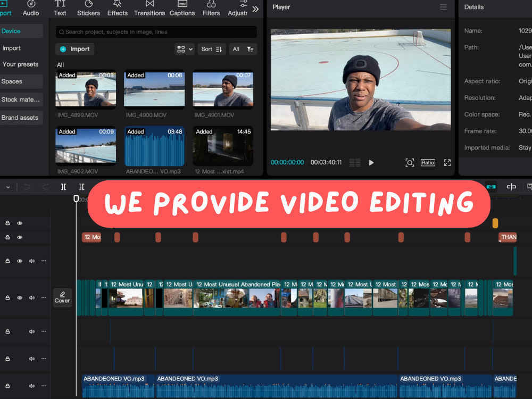Click the Player's zoom-focus frame icon
The width and height of the screenshot is (532, 399).
point(410,162)
